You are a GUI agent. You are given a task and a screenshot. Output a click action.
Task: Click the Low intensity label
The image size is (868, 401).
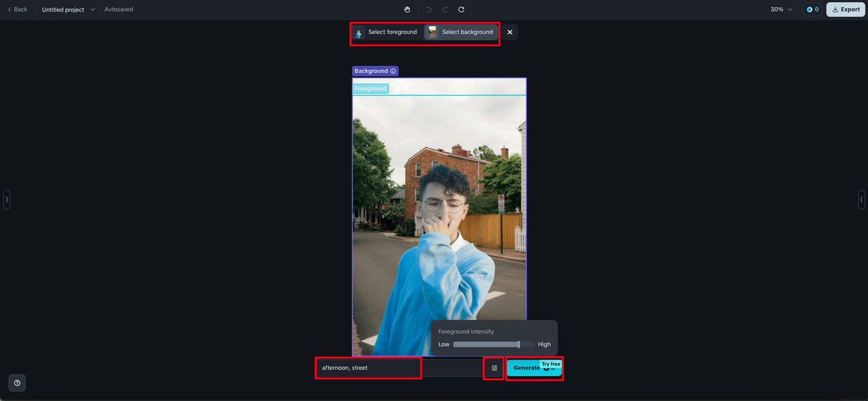coord(443,344)
